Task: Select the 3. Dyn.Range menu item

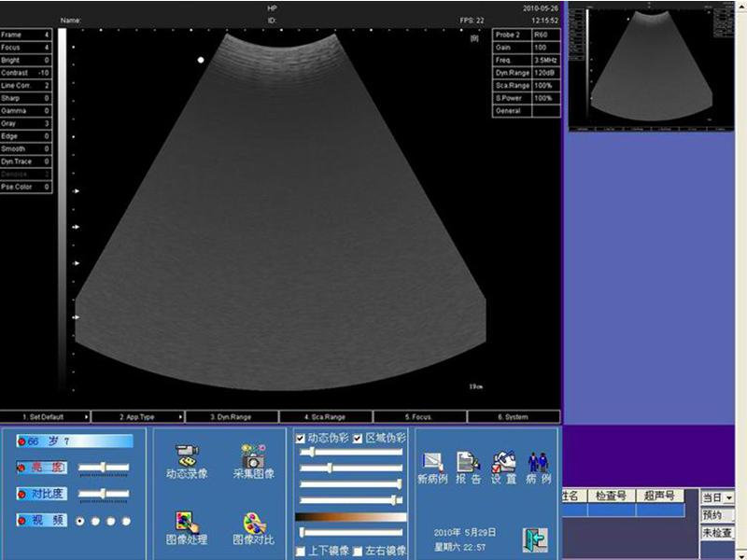Action: (x=231, y=417)
